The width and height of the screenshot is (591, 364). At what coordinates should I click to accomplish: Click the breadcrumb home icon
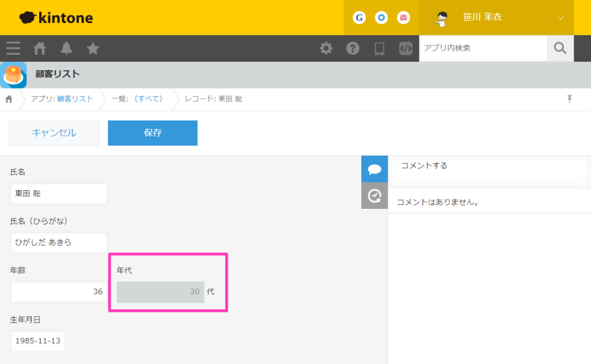(9, 99)
